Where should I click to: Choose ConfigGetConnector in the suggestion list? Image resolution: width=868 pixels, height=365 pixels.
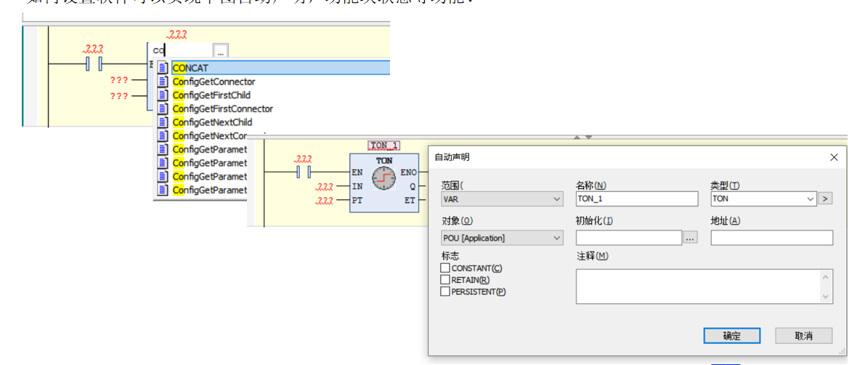point(214,81)
